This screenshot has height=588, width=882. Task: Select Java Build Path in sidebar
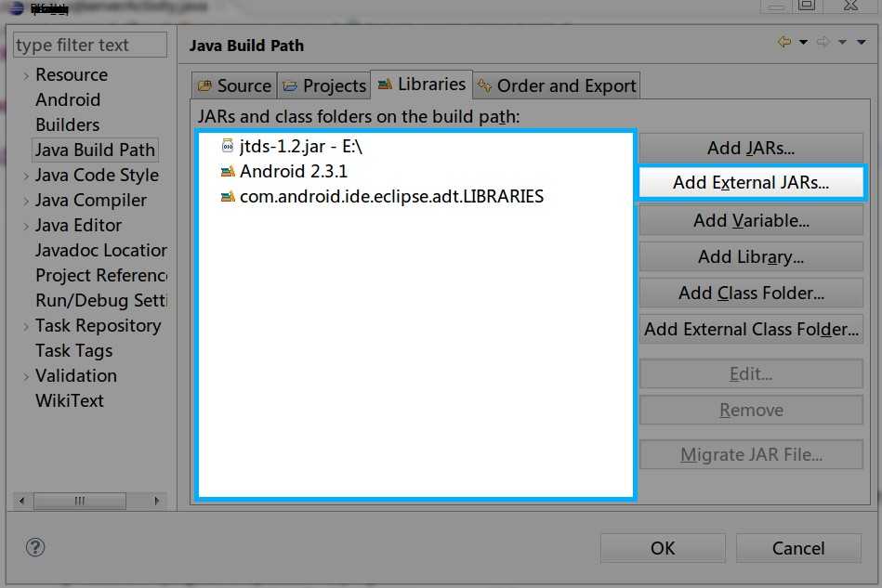[95, 150]
